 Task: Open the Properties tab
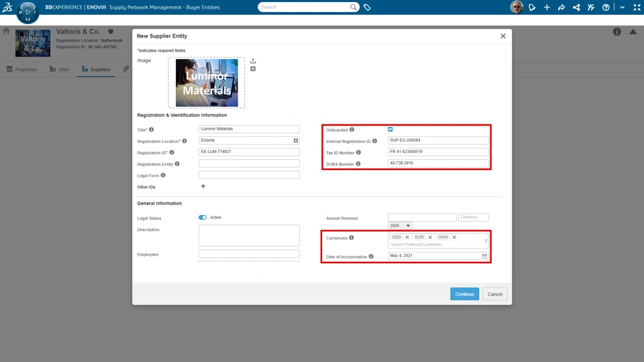[21, 69]
